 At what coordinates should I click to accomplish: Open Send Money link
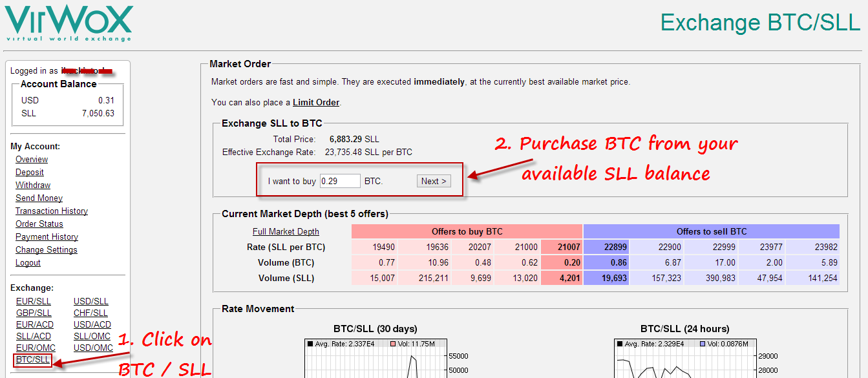coord(39,198)
